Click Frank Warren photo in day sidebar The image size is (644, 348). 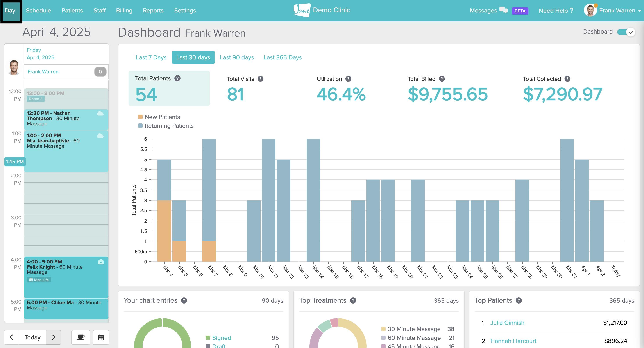pos(14,67)
